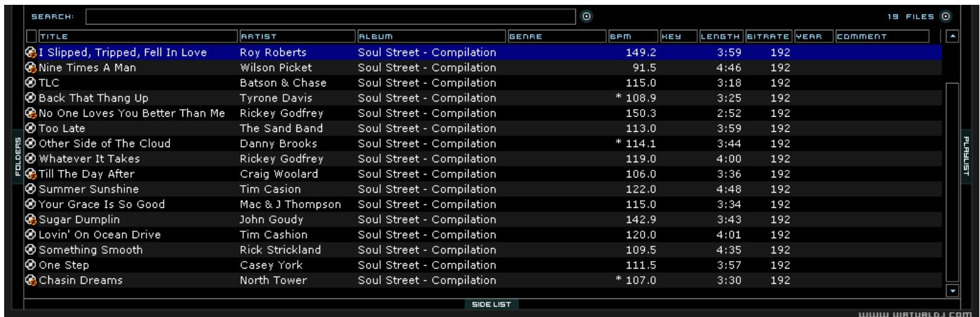Click the icon for Other Side of The Cloud
The height and width of the screenshot is (317, 980).
tap(30, 144)
